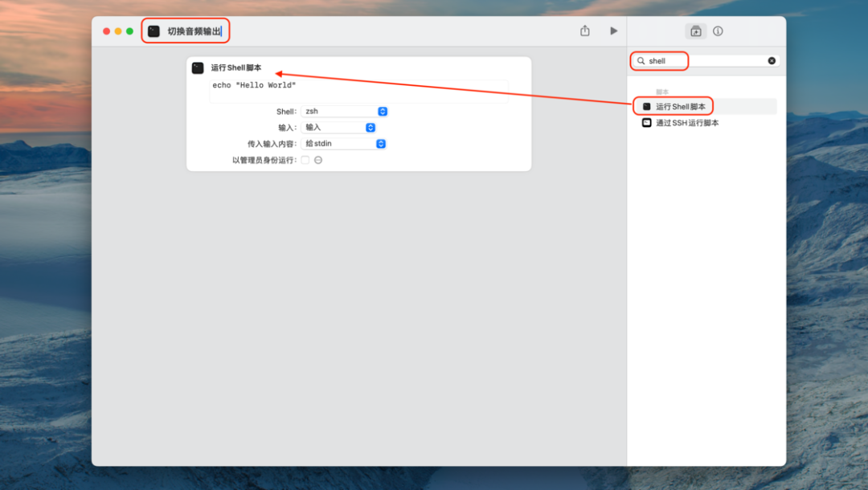Click the circular options icon beside admin checkbox

pyautogui.click(x=318, y=160)
